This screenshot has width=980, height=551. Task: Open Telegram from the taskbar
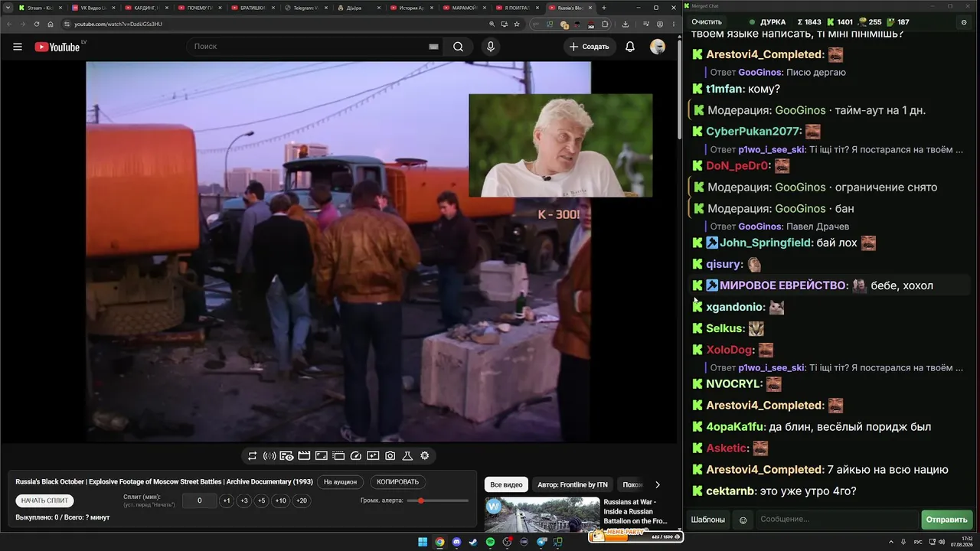click(541, 542)
